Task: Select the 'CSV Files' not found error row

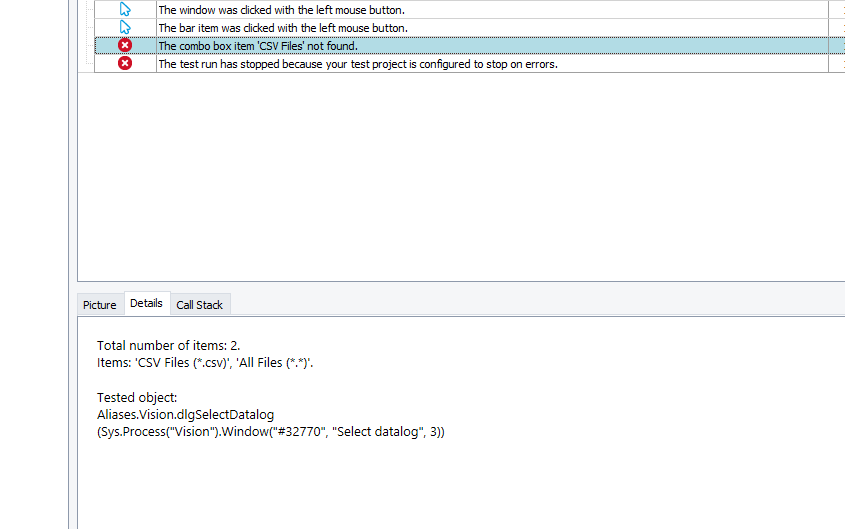Action: tap(258, 46)
